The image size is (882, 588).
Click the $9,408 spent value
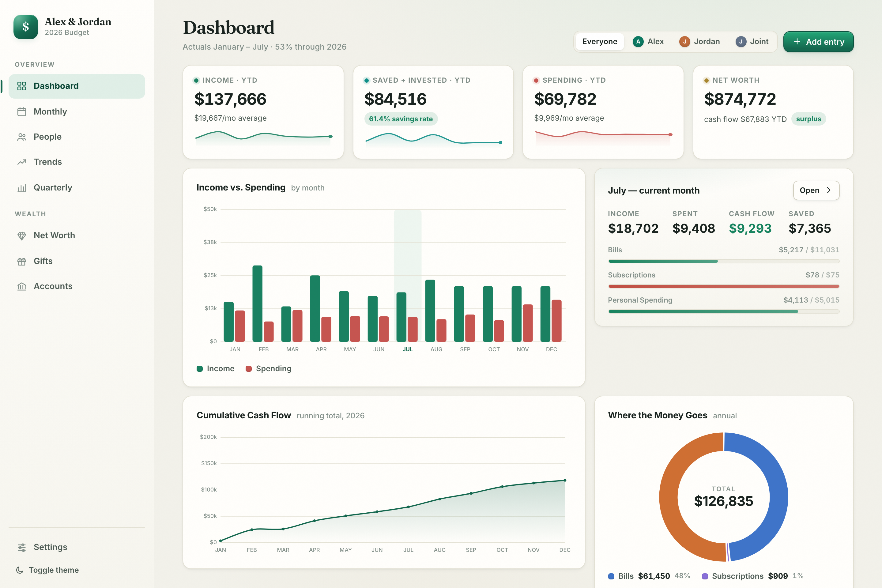click(693, 228)
